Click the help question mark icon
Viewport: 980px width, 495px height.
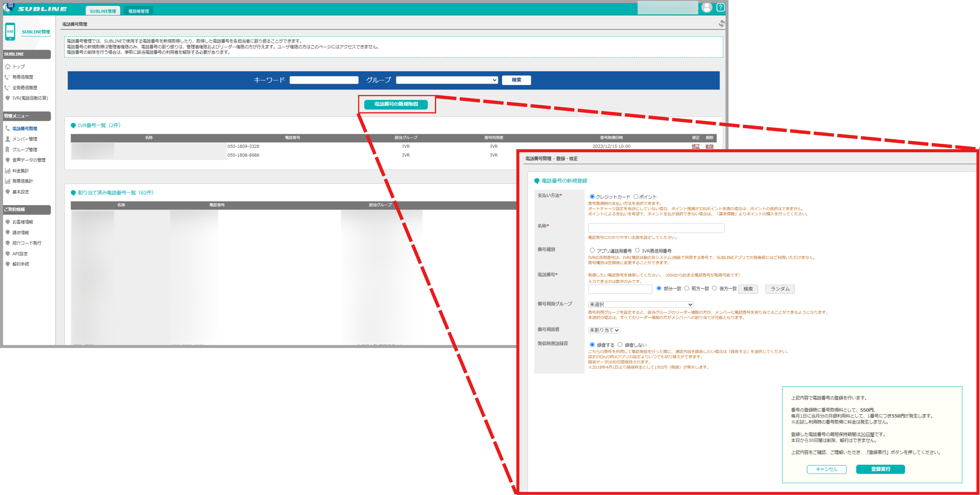(720, 7)
